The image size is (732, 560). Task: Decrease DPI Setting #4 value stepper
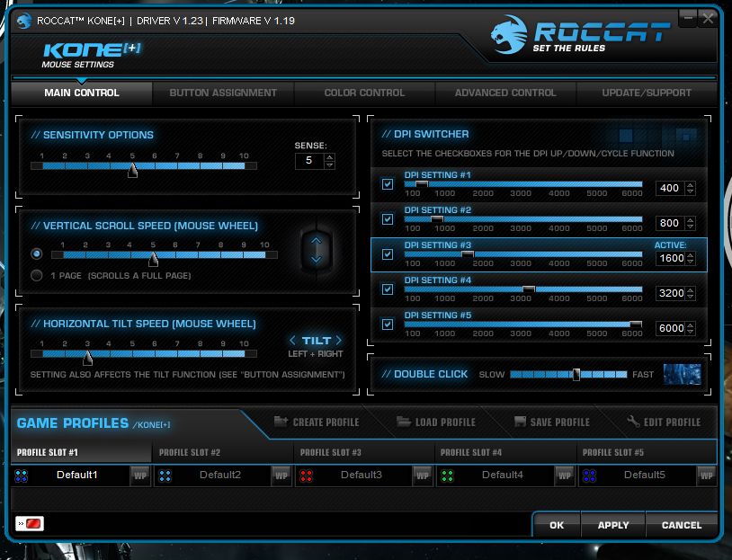[690, 297]
